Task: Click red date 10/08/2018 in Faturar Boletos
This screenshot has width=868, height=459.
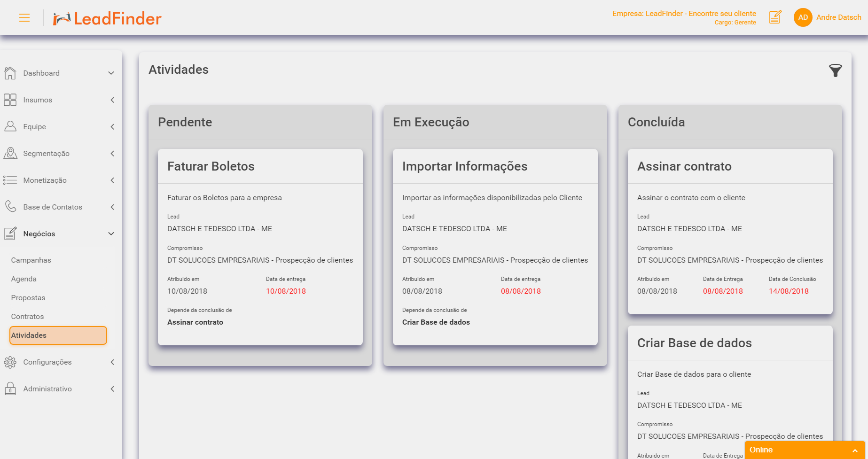Action: 286,291
